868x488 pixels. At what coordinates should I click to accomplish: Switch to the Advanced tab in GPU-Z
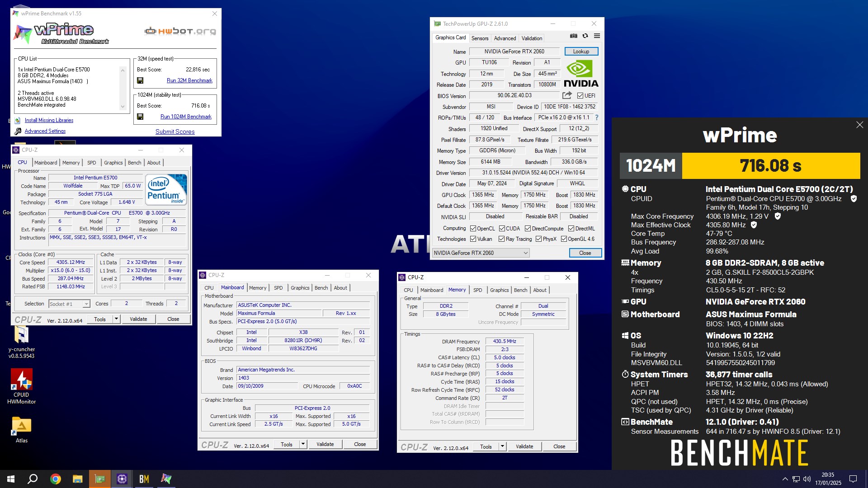tap(505, 38)
